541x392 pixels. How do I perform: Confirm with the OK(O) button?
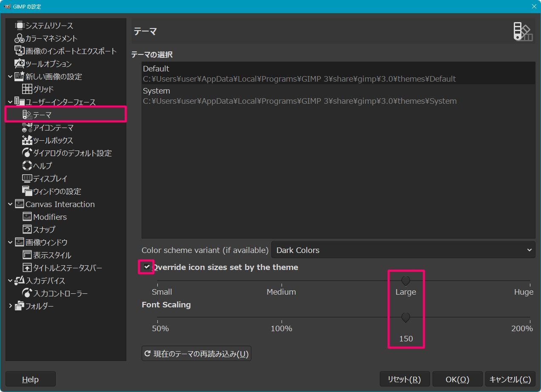click(458, 379)
